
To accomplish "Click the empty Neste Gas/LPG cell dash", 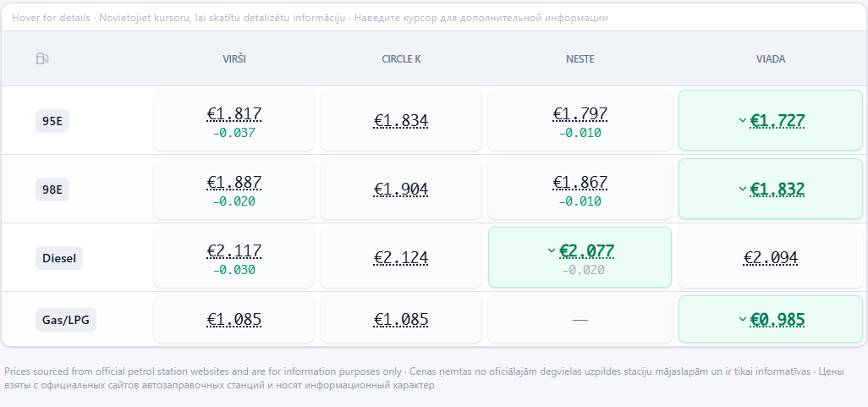I will pyautogui.click(x=580, y=320).
